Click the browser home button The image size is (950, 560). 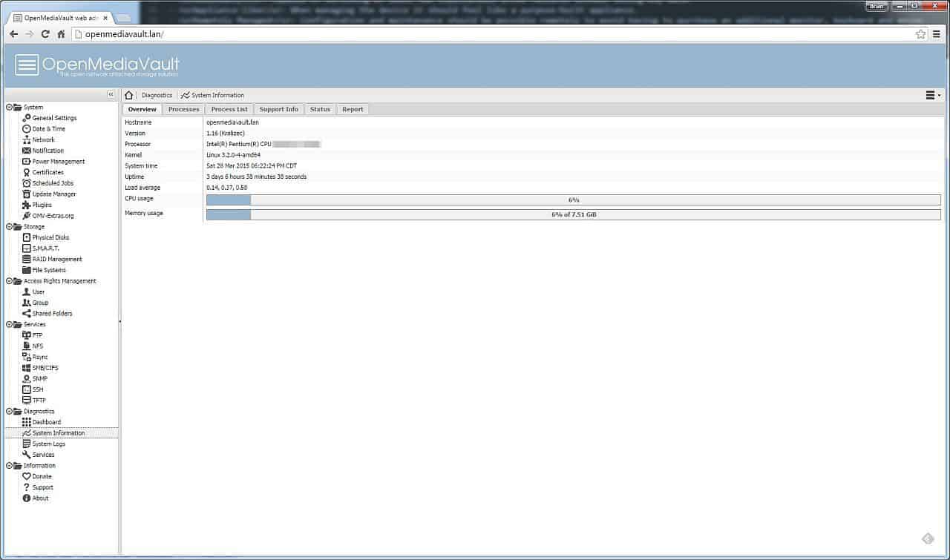(x=62, y=34)
